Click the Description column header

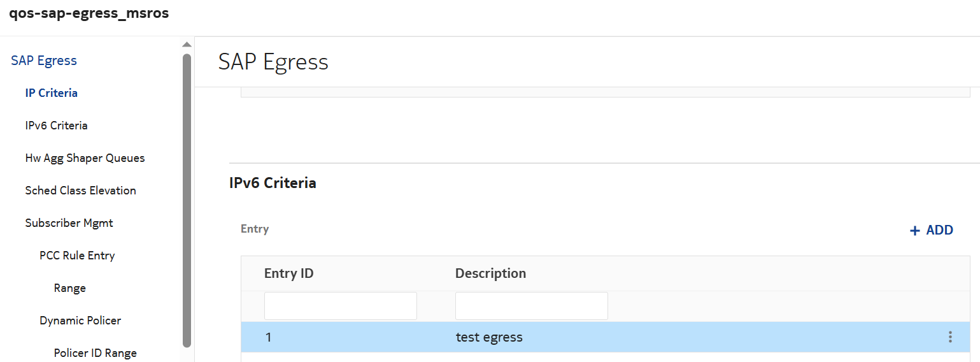pyautogui.click(x=490, y=273)
